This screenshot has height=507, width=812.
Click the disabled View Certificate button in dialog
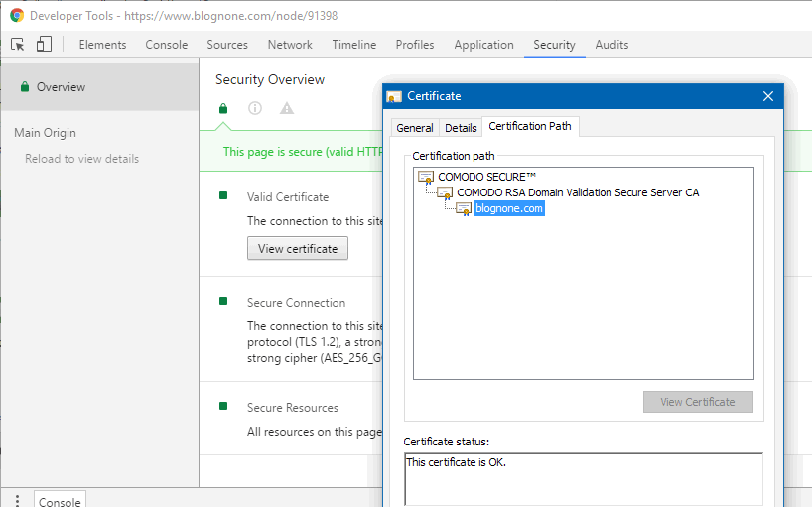698,402
